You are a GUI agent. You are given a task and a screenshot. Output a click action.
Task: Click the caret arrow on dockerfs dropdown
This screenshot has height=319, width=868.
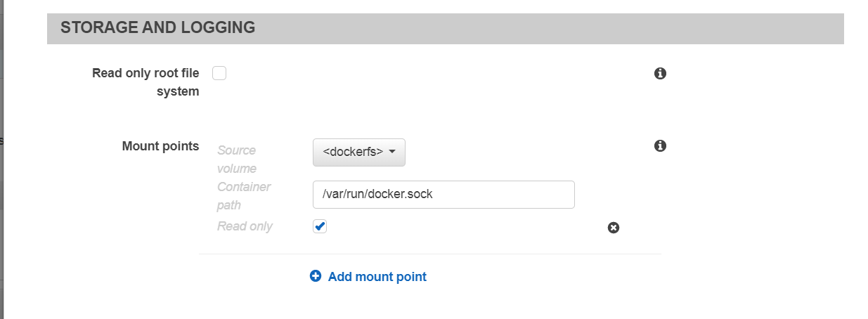tap(392, 152)
